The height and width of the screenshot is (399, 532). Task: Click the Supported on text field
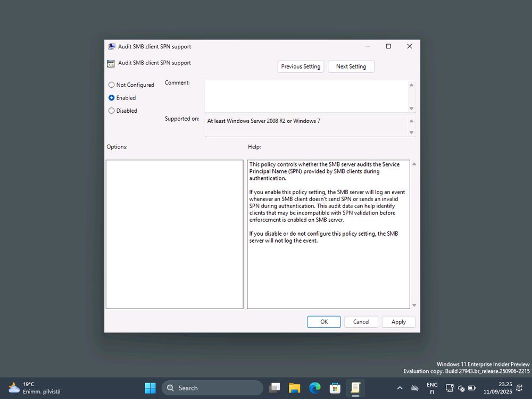click(306, 127)
